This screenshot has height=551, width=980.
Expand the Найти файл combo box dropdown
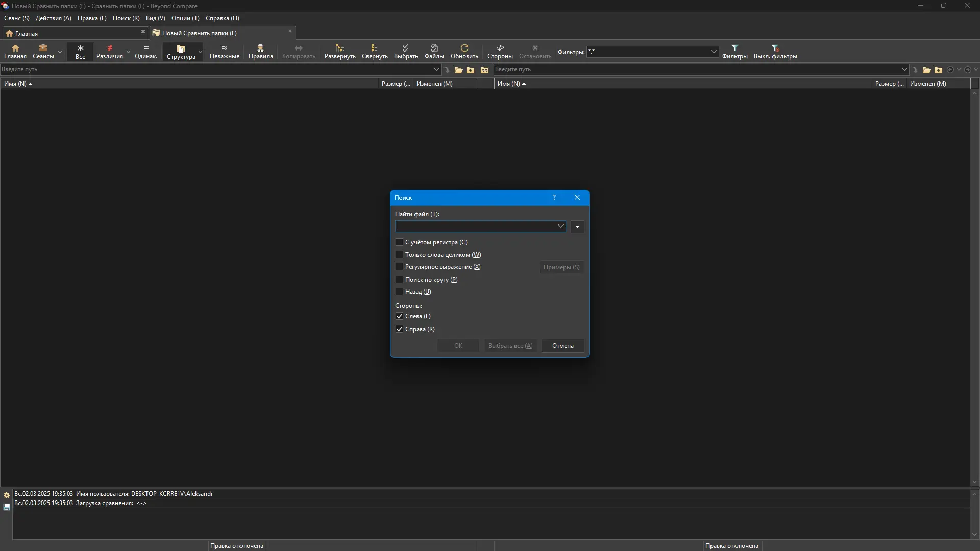click(560, 227)
